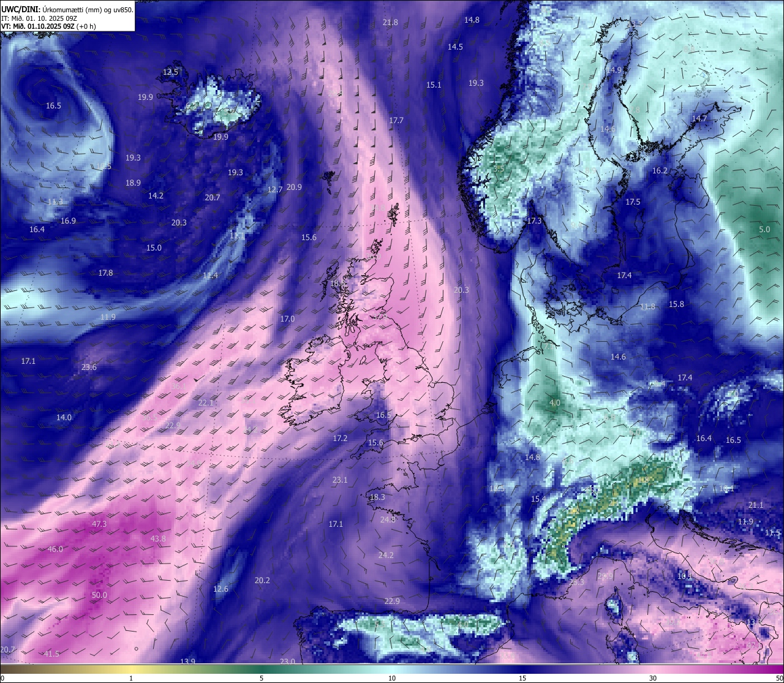Click the 21.1 value label

[756, 505]
